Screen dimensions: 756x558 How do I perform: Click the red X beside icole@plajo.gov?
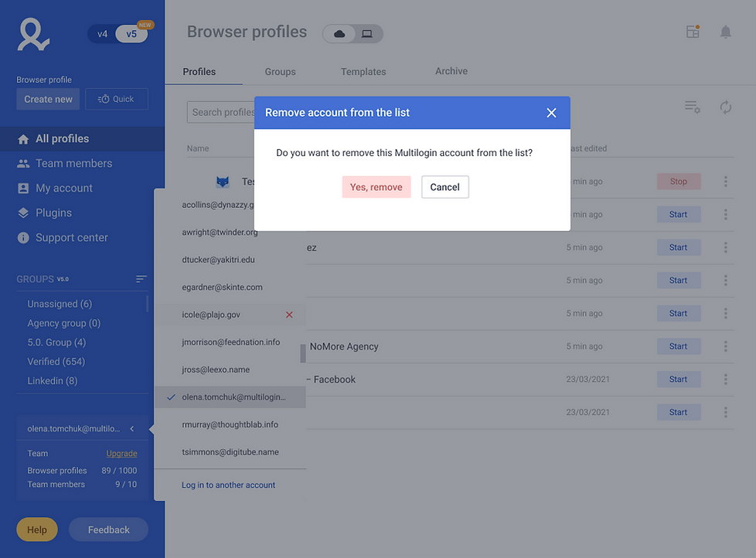click(x=289, y=315)
